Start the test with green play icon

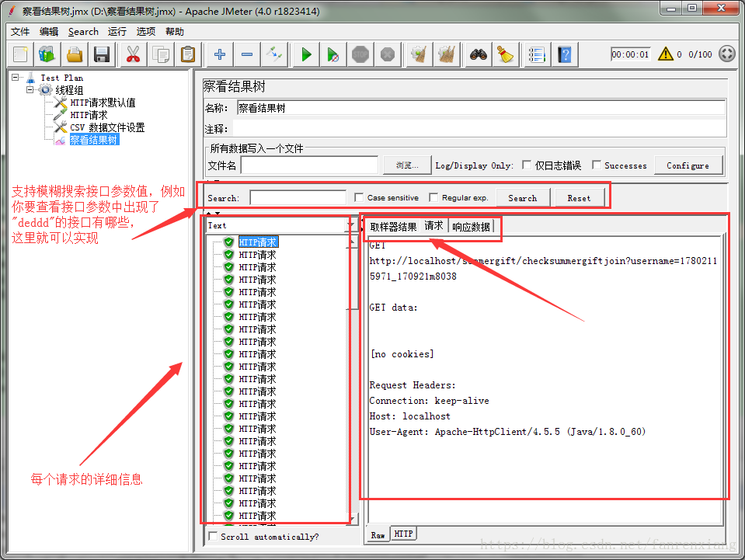[306, 54]
